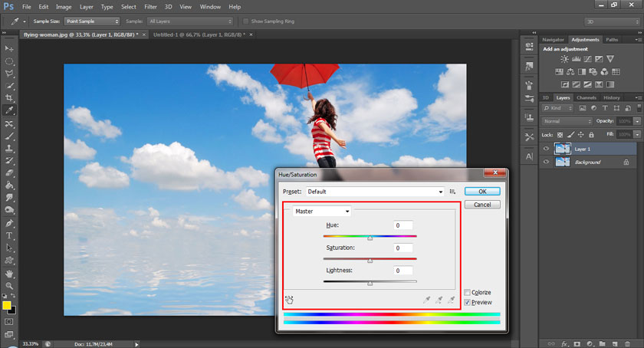Select the Eraser tool
The width and height of the screenshot is (644, 348).
[x=9, y=173]
